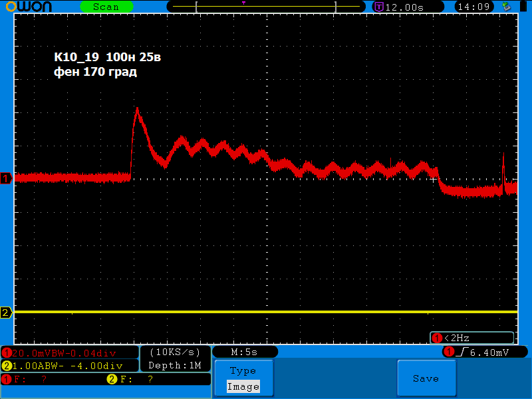Click the yellow channel 2 trace line

tap(266, 312)
